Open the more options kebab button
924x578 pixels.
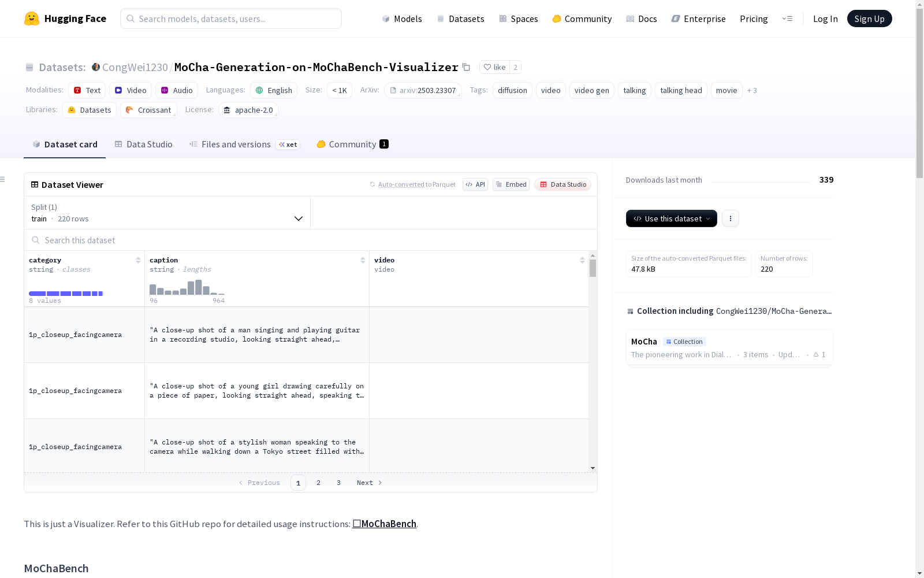(x=731, y=218)
